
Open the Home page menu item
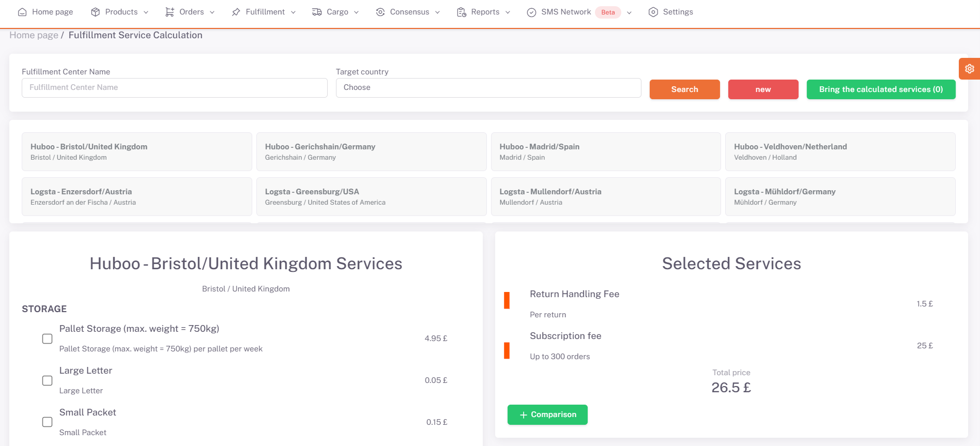click(x=45, y=12)
